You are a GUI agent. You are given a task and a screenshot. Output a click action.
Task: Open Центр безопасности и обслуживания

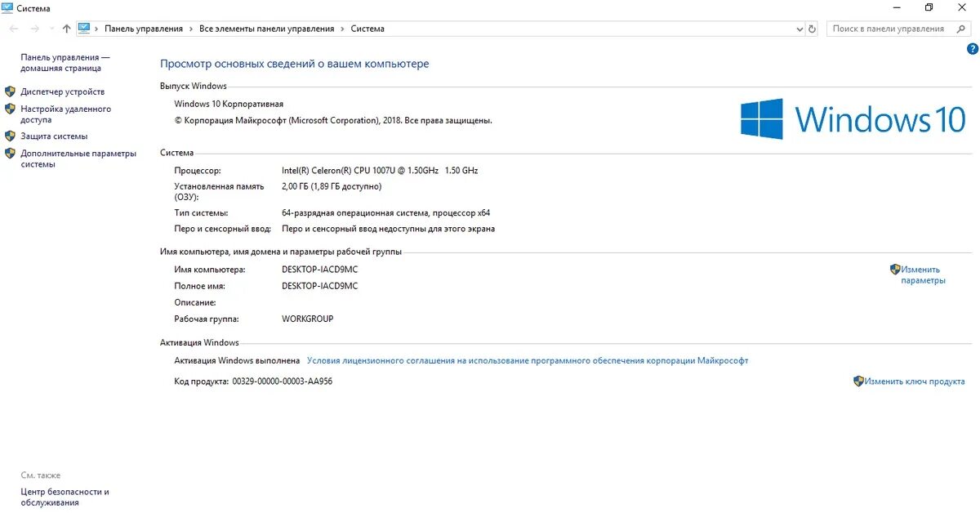point(65,497)
